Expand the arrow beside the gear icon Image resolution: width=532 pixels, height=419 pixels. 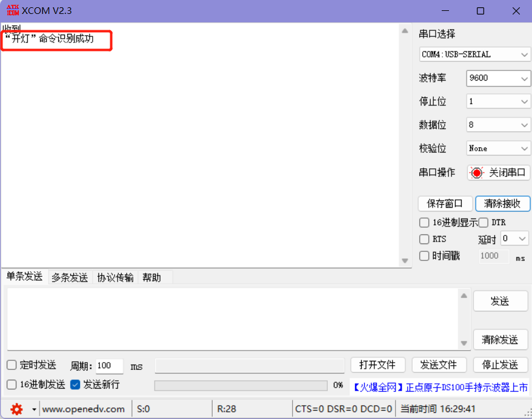pyautogui.click(x=34, y=409)
